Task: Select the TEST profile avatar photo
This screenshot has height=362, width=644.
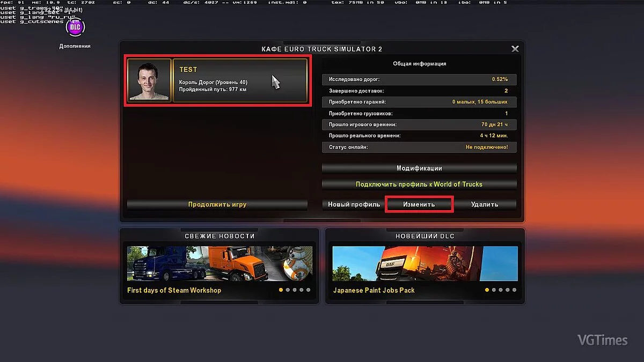Action: click(x=149, y=80)
